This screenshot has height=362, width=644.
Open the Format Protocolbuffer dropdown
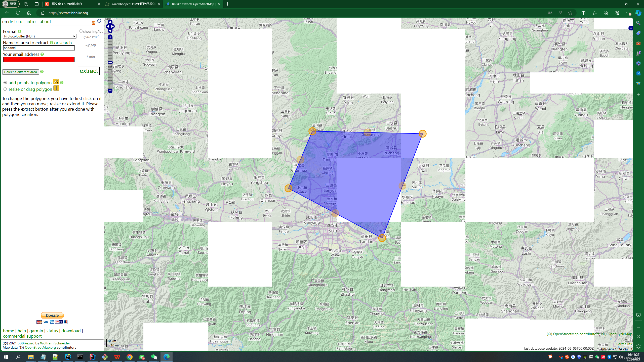coord(39,36)
